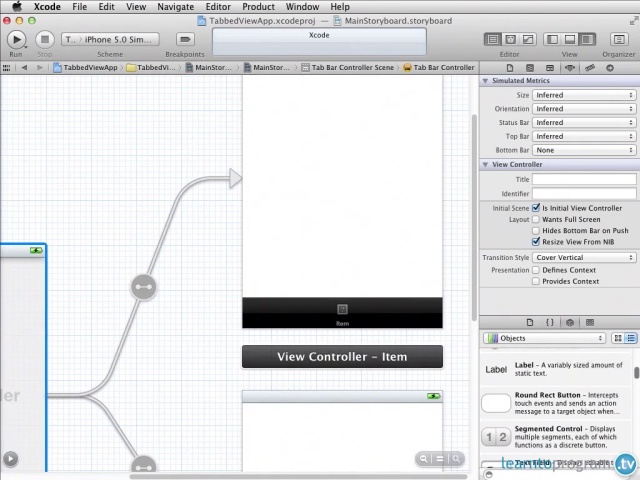Screen dimensions: 640x480
Task: Open the Orientation dropdown
Action: pyautogui.click(x=584, y=109)
